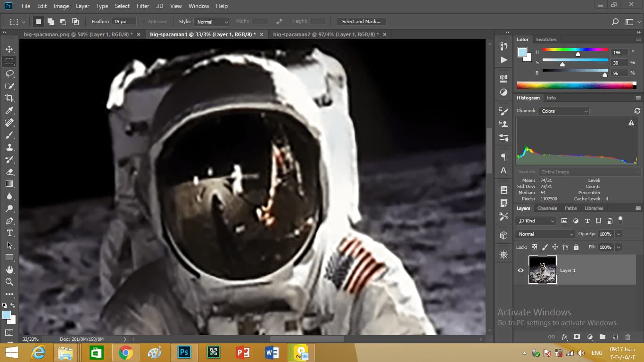Image resolution: width=644 pixels, height=362 pixels.
Task: Toggle lock transparent pixels
Action: [534, 247]
